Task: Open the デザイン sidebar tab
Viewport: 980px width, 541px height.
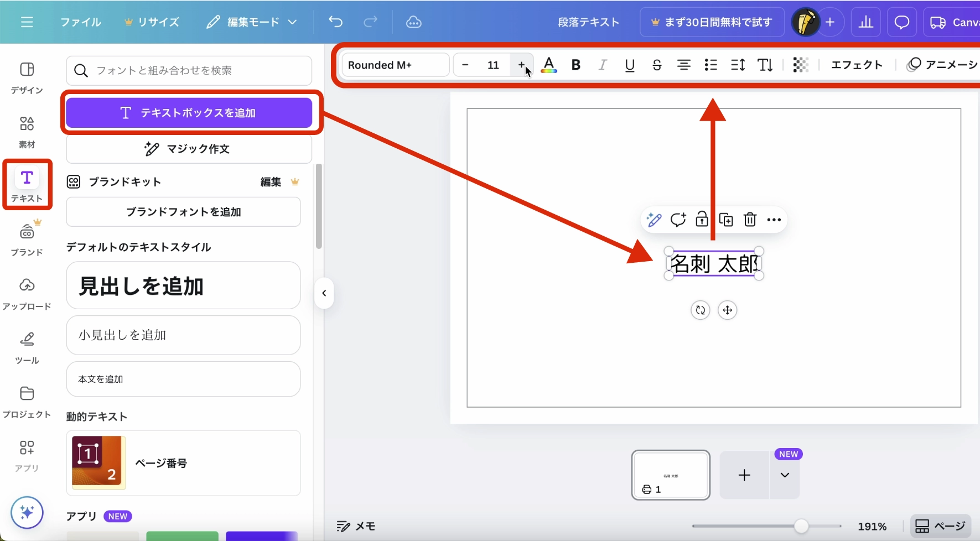Action: [x=27, y=77]
